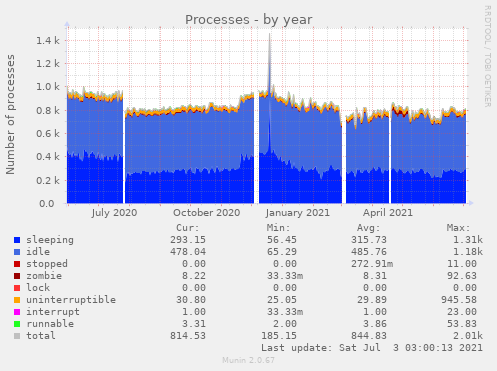The height and width of the screenshot is (371, 497).
Task: Click the idle current value 478.04
Action: coord(188,252)
